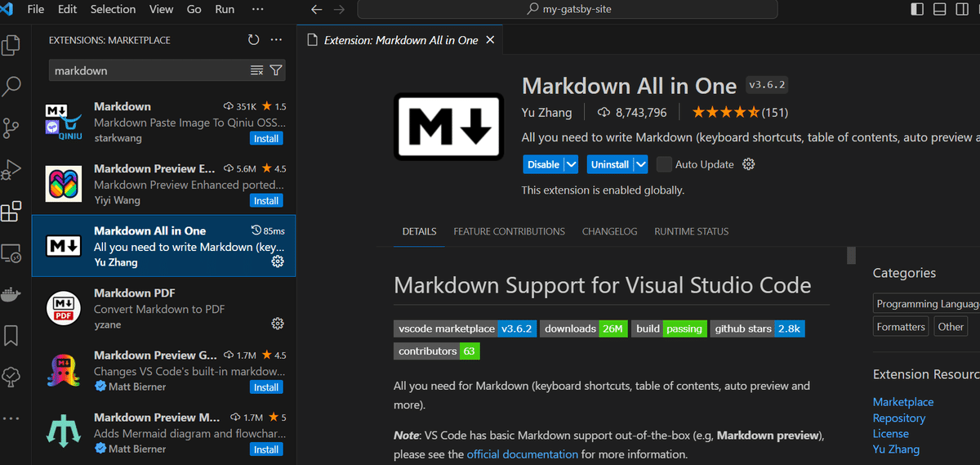Image resolution: width=980 pixels, height=465 pixels.
Task: Switch to the CHANGELOG tab
Action: pyautogui.click(x=609, y=231)
